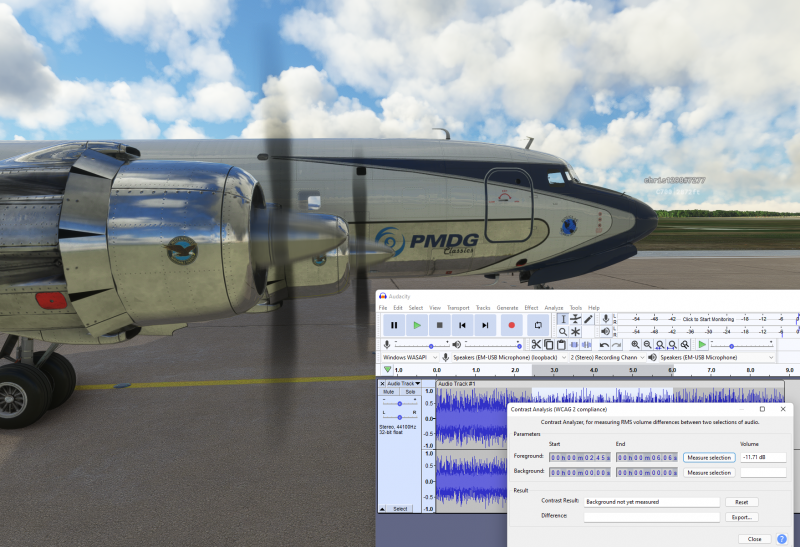The width and height of the screenshot is (800, 547).
Task: Fit whole project in window
Action: [x=672, y=345]
